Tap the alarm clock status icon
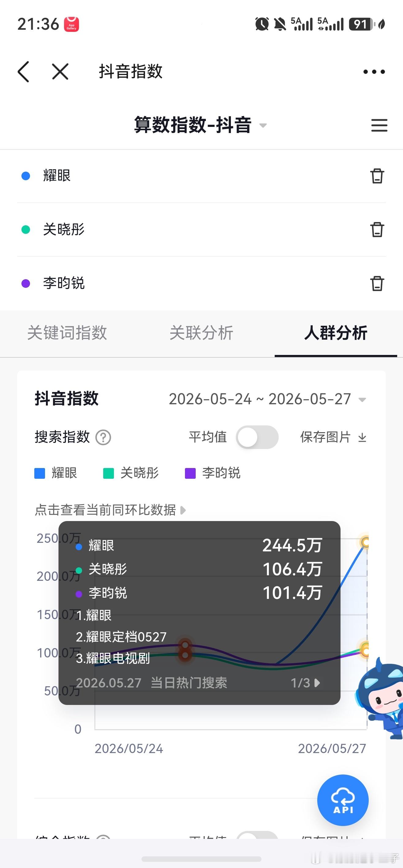The height and width of the screenshot is (868, 403). pos(262,24)
